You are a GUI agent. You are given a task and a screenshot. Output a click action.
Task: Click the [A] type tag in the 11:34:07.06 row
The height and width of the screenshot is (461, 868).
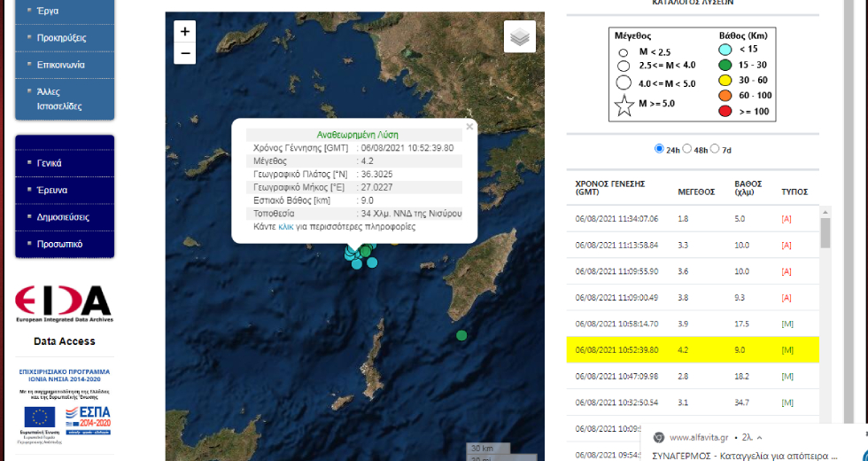click(787, 219)
